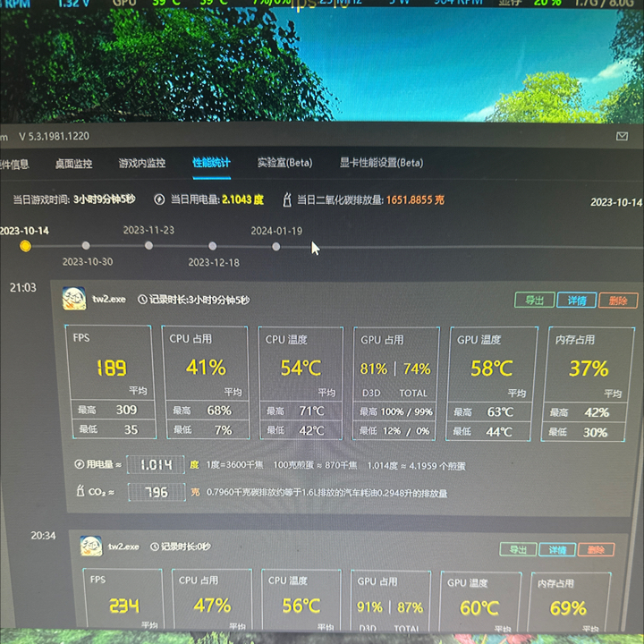Viewport: 644px width, 644px height.
Task: Click 删除 for the 20:34 record
Action: point(596,549)
